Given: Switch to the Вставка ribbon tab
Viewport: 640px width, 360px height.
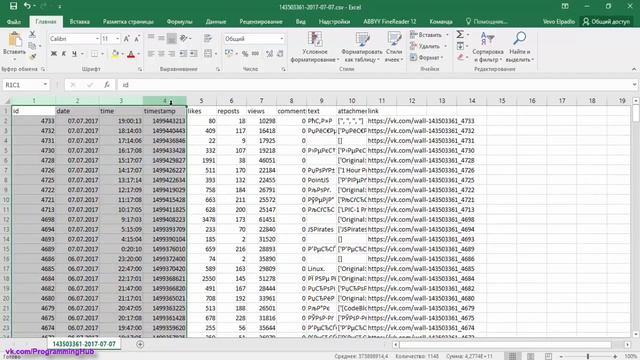Looking at the screenshot, I should (x=80, y=22).
